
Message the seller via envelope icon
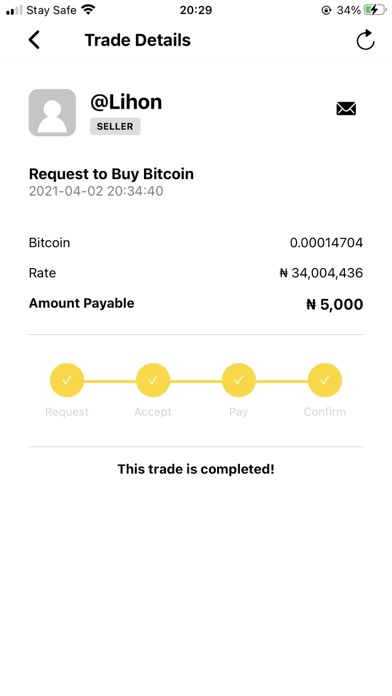click(x=346, y=108)
